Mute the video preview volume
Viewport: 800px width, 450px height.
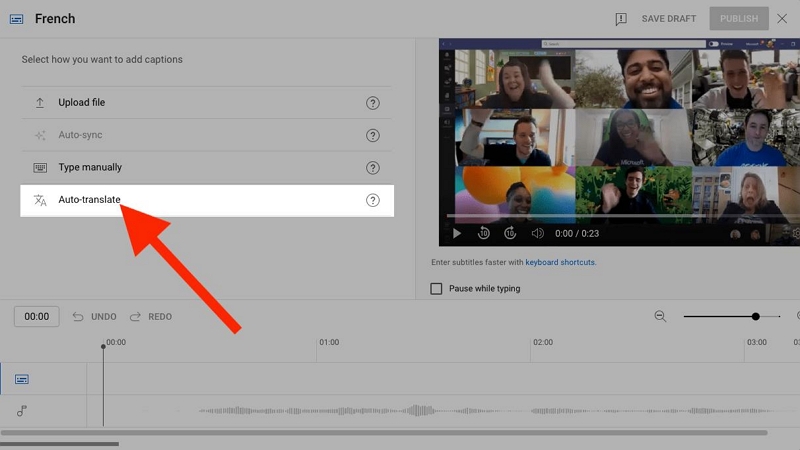537,233
